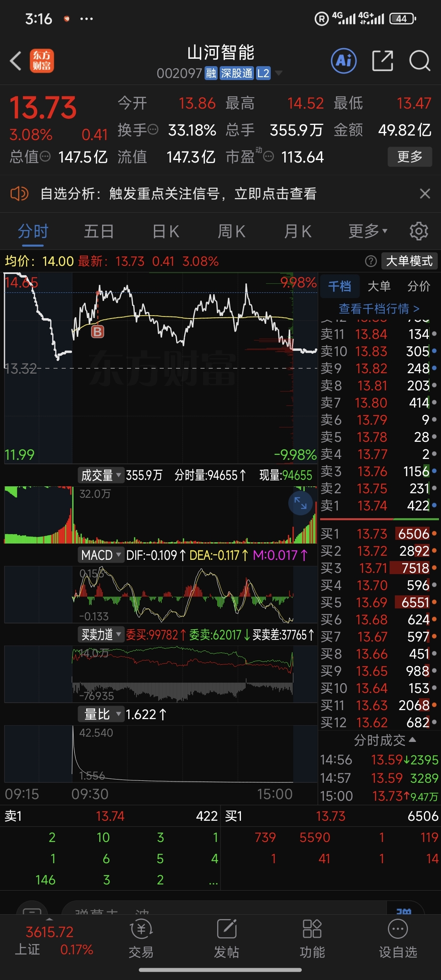Tap the question mark help icon
The height and width of the screenshot is (980, 441).
click(x=370, y=261)
